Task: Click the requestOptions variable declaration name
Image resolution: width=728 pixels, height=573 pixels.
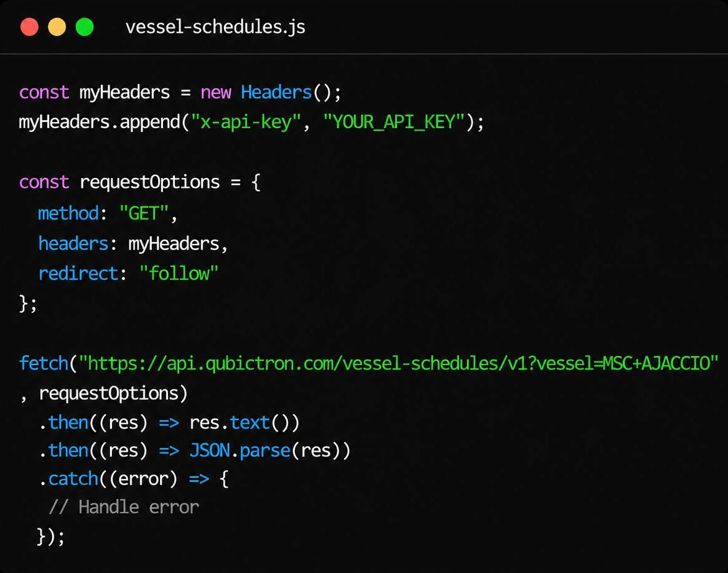Action: point(149,182)
